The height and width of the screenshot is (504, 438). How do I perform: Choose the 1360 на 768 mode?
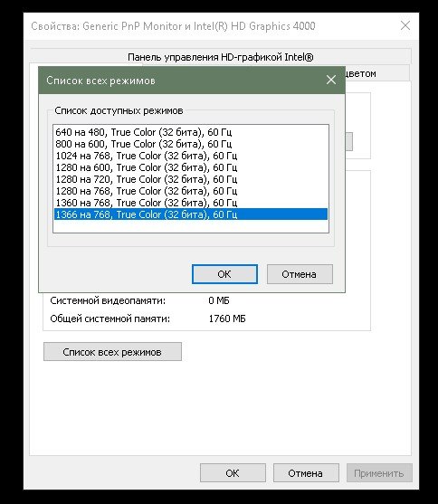click(x=191, y=203)
